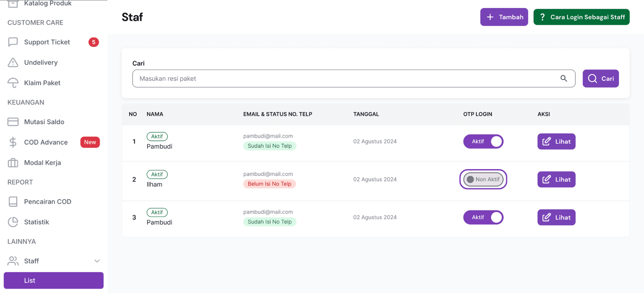Viewport: 644px width, 293px height.
Task: Click the Modal Kerja briefcase icon
Action: pos(13,163)
